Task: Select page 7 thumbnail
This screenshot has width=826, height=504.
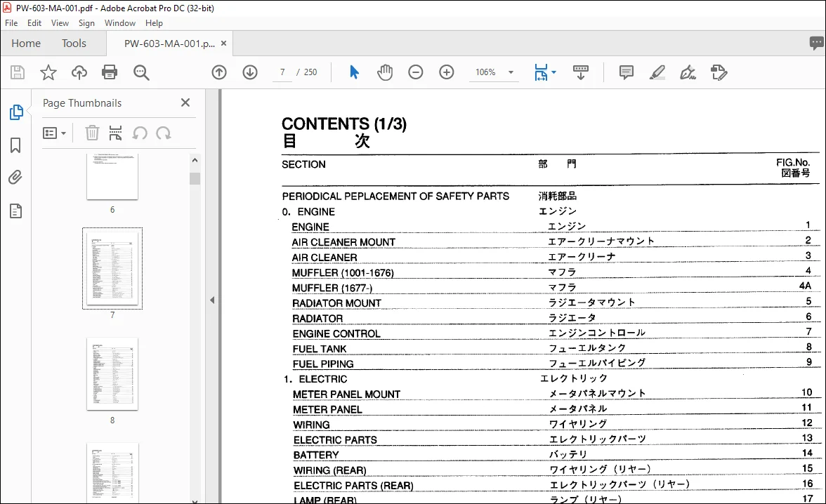Action: pyautogui.click(x=112, y=269)
